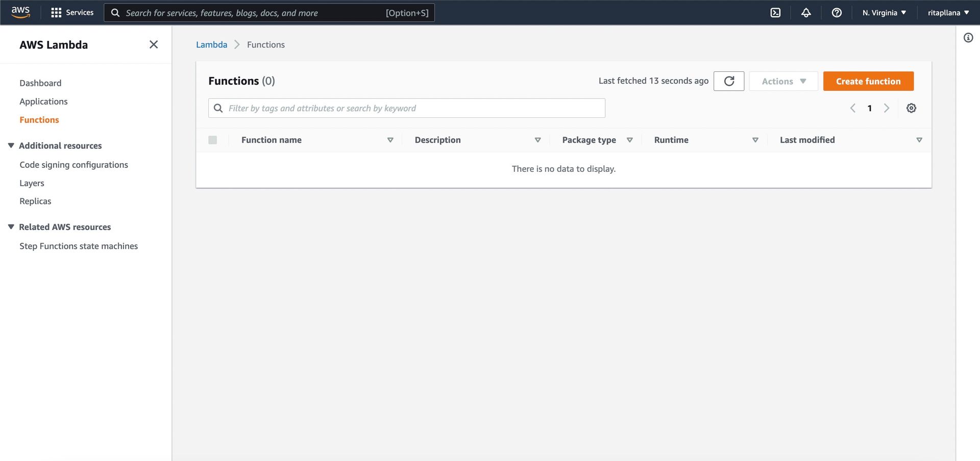
Task: Go to previous page arrow
Action: coord(852,108)
